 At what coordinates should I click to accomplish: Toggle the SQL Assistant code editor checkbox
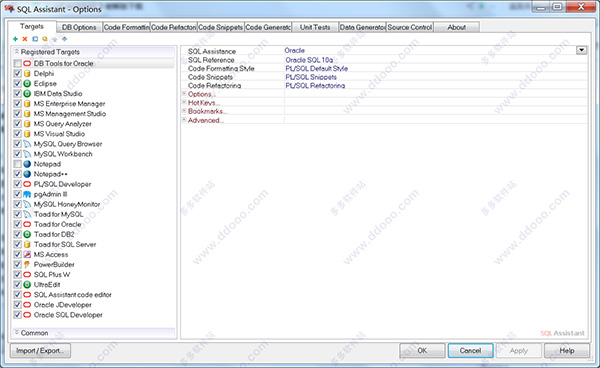coord(18,295)
